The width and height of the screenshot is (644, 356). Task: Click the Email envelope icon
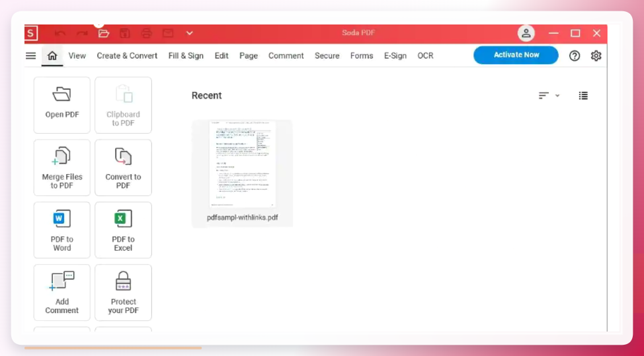[168, 33]
